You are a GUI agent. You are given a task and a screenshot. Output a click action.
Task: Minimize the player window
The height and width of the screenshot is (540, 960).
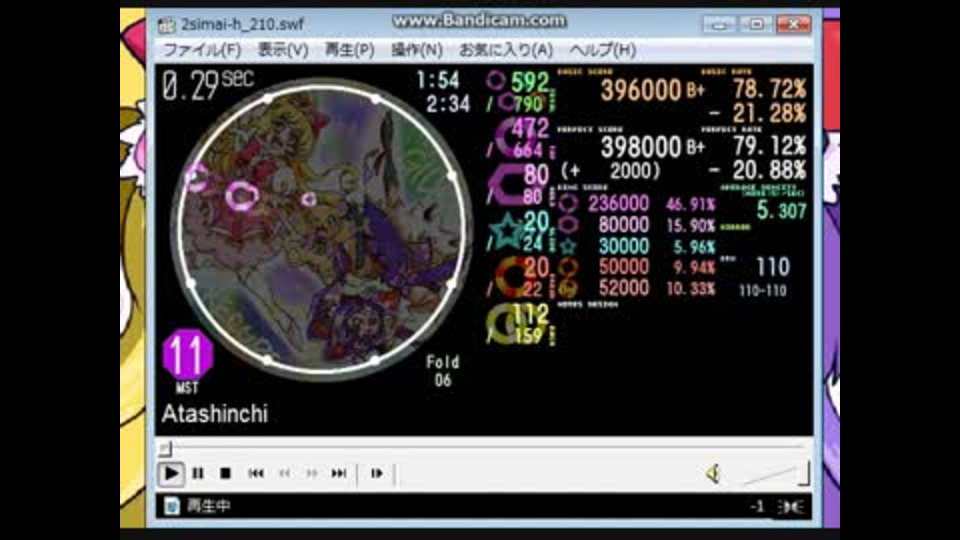719,24
